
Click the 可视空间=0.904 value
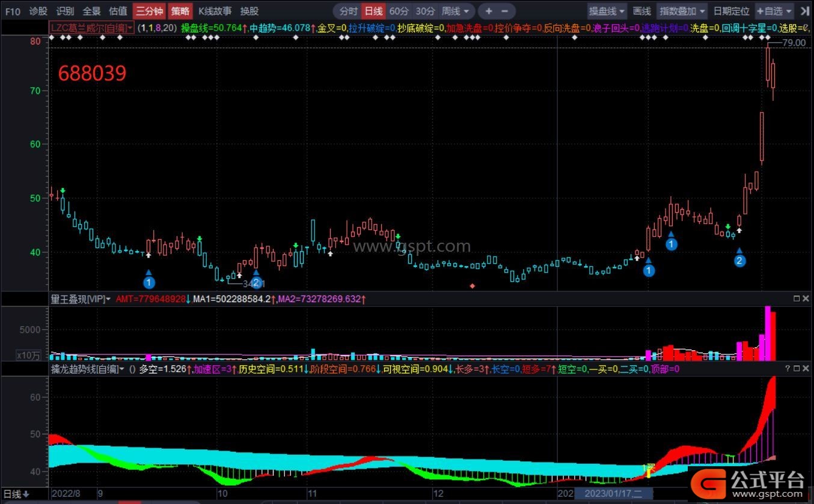tap(418, 369)
